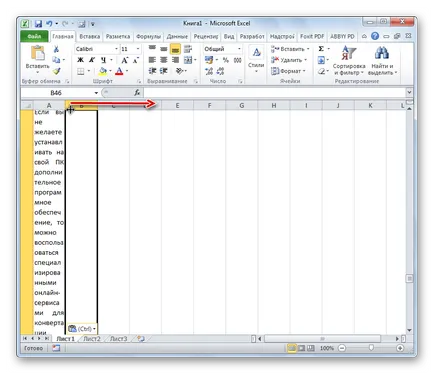Click the Increase decimal icon
The image size is (434, 374).
[x=209, y=71]
